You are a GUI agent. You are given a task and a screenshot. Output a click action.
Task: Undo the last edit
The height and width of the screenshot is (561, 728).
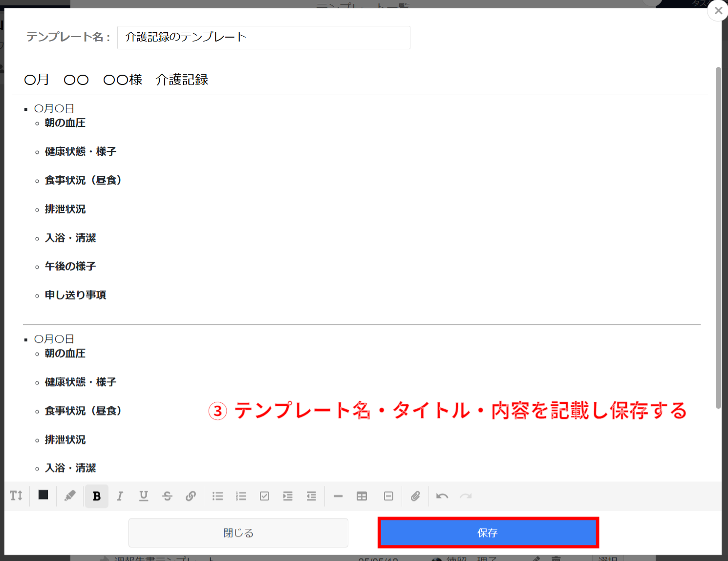pyautogui.click(x=442, y=496)
